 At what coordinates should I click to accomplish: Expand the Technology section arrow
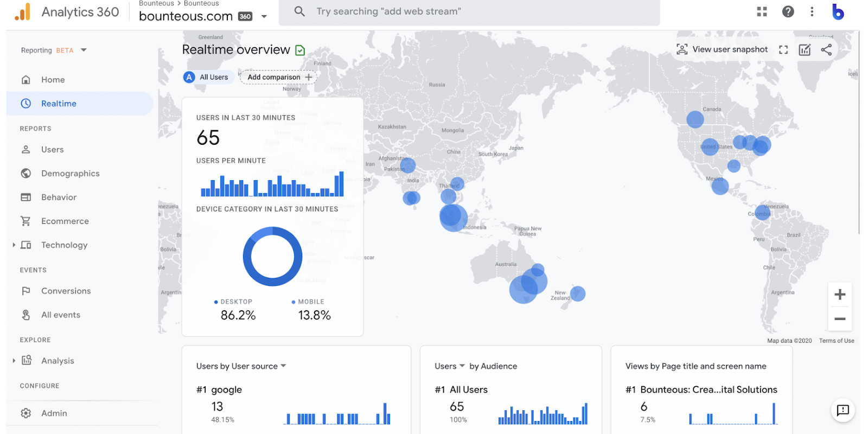point(14,245)
